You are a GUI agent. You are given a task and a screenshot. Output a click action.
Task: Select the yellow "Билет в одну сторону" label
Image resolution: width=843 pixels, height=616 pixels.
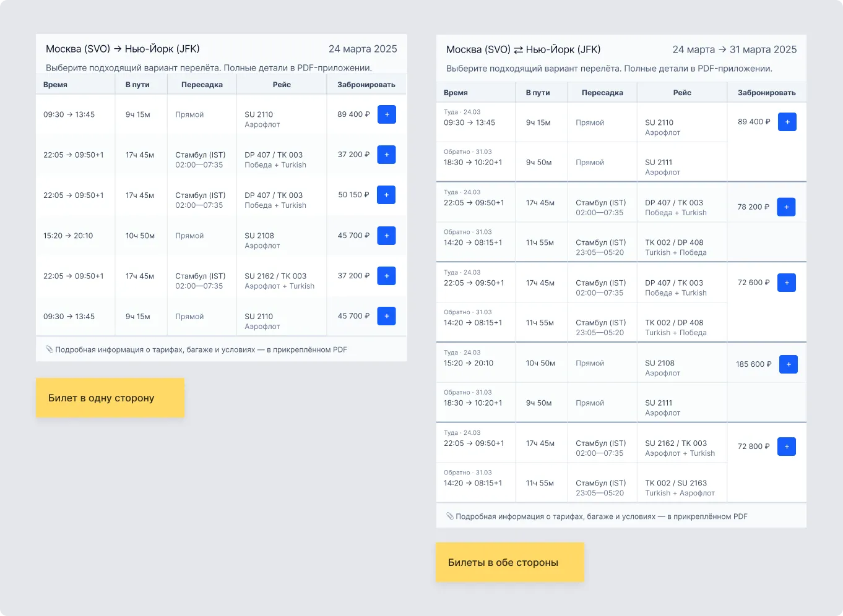[110, 398]
